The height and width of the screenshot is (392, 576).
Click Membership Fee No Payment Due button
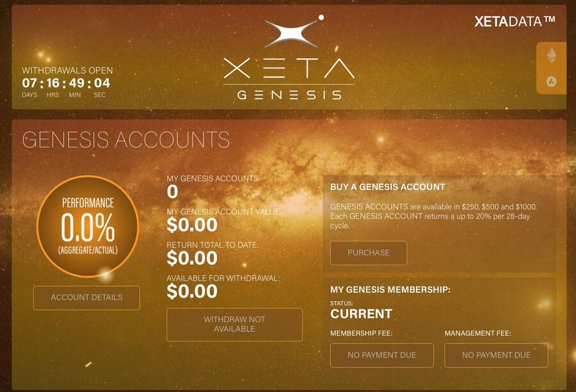tap(381, 356)
